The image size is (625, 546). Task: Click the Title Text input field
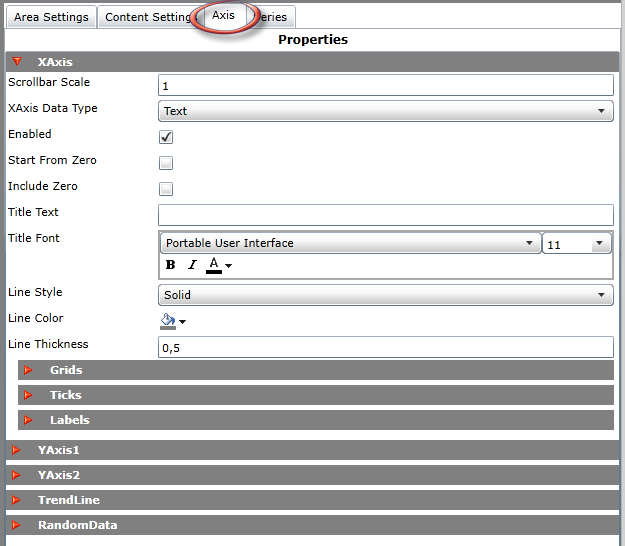385,215
